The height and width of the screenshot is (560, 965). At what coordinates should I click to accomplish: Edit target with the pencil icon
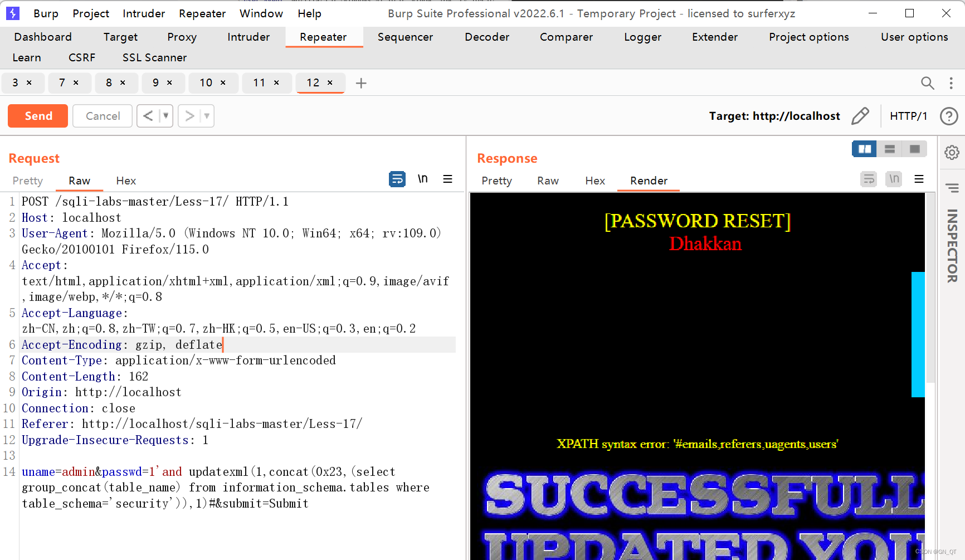click(860, 116)
